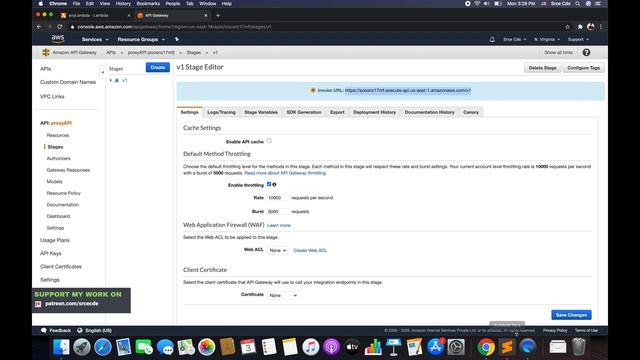Screen dimensions: 640x360
Task: Open Safari from the Dock
Action: [103, 347]
